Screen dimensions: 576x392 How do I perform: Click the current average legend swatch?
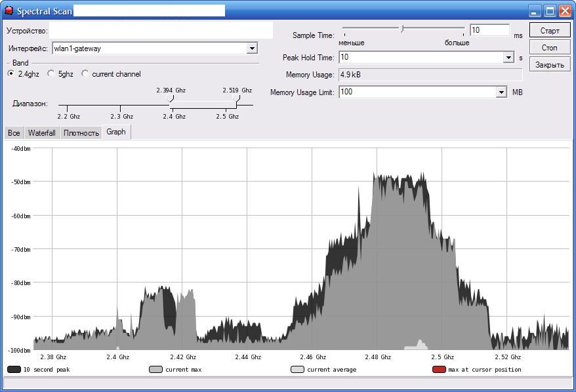[297, 370]
